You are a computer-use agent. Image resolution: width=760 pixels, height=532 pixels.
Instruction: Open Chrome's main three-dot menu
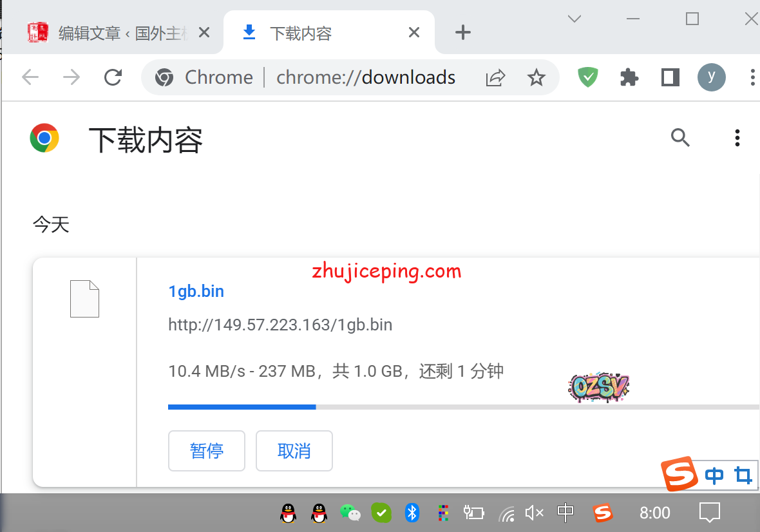(x=752, y=78)
